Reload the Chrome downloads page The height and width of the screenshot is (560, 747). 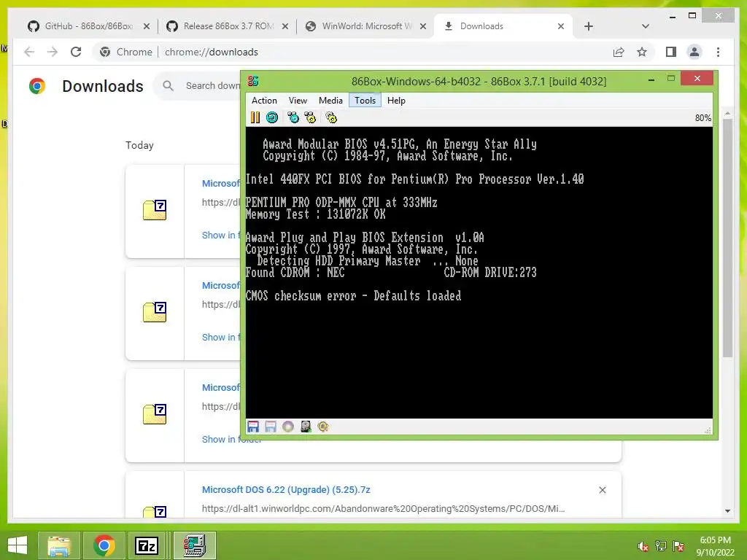76,52
